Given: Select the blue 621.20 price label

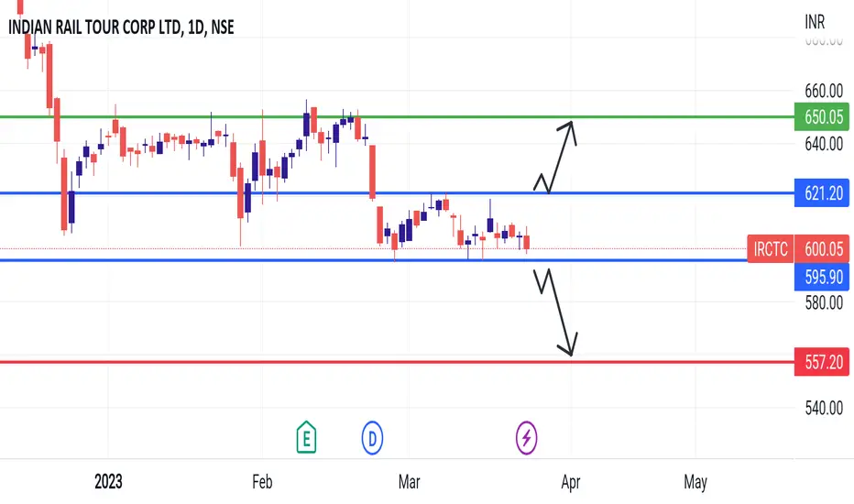Looking at the screenshot, I should pos(822,192).
